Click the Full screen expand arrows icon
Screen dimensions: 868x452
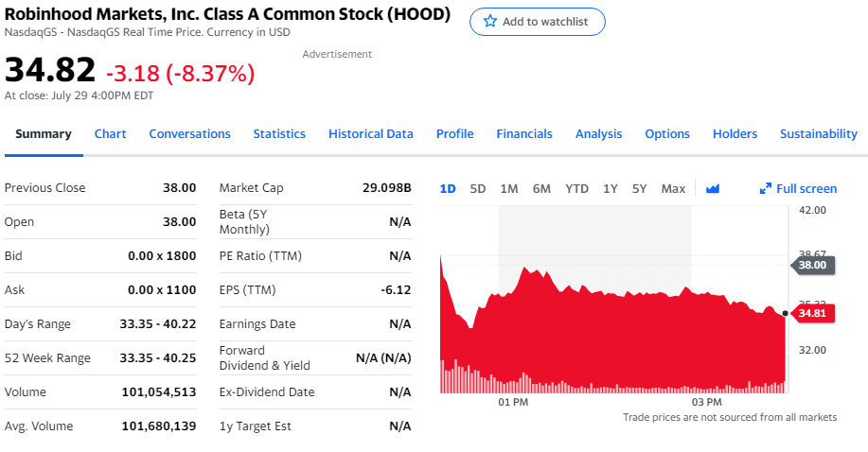click(x=766, y=188)
